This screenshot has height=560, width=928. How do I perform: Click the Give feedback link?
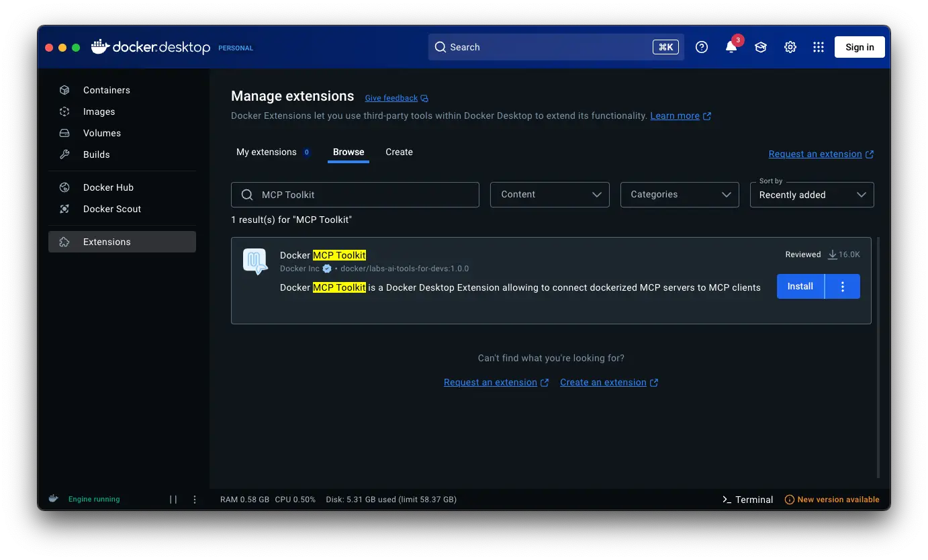click(x=391, y=98)
